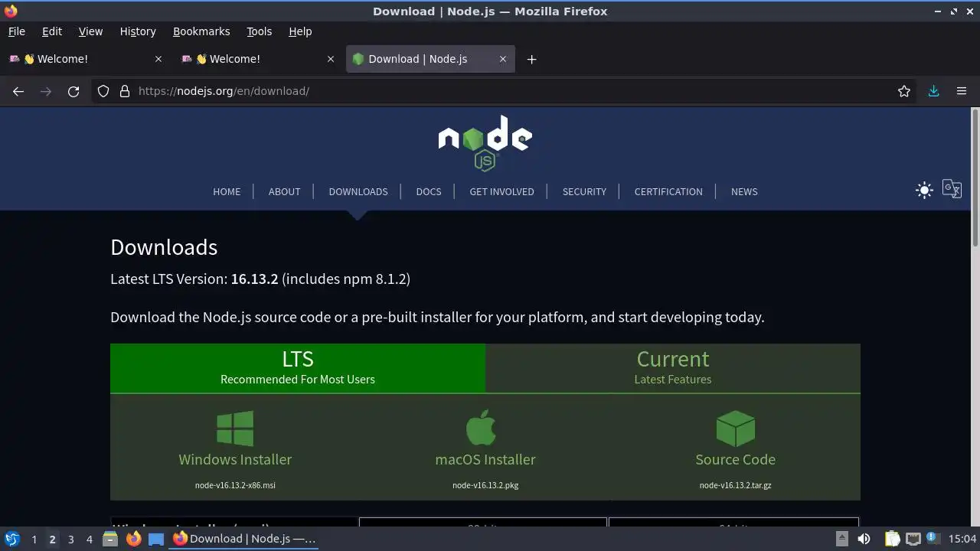Click the macOS Installer link text
This screenshot has width=980, height=551.
pos(485,459)
